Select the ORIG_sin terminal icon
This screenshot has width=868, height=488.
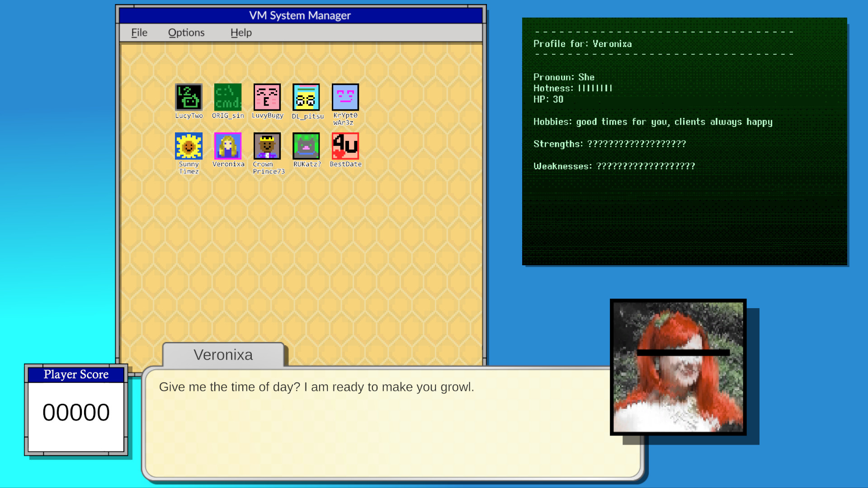pos(227,97)
